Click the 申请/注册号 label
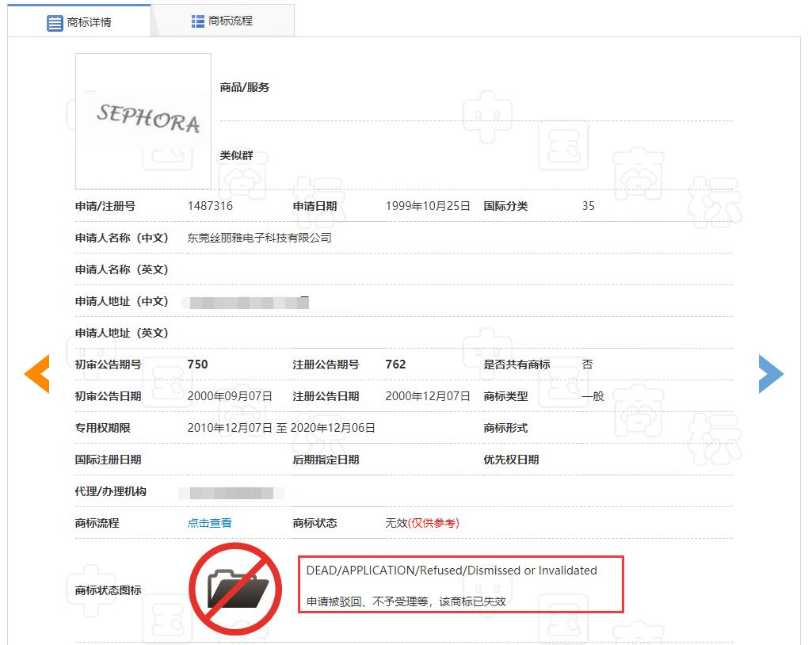Image resolution: width=812 pixels, height=645 pixels. (x=105, y=206)
